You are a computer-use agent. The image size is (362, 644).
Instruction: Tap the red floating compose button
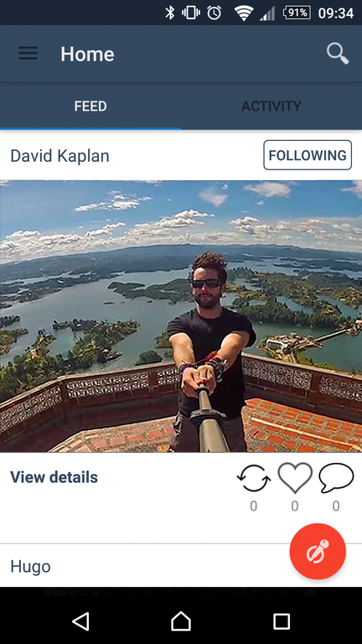point(318,551)
